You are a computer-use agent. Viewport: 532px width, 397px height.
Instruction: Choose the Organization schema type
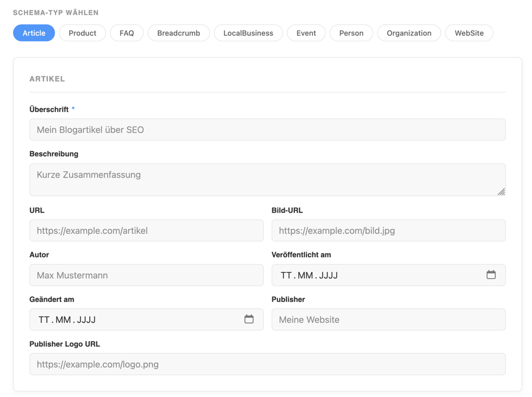click(409, 33)
